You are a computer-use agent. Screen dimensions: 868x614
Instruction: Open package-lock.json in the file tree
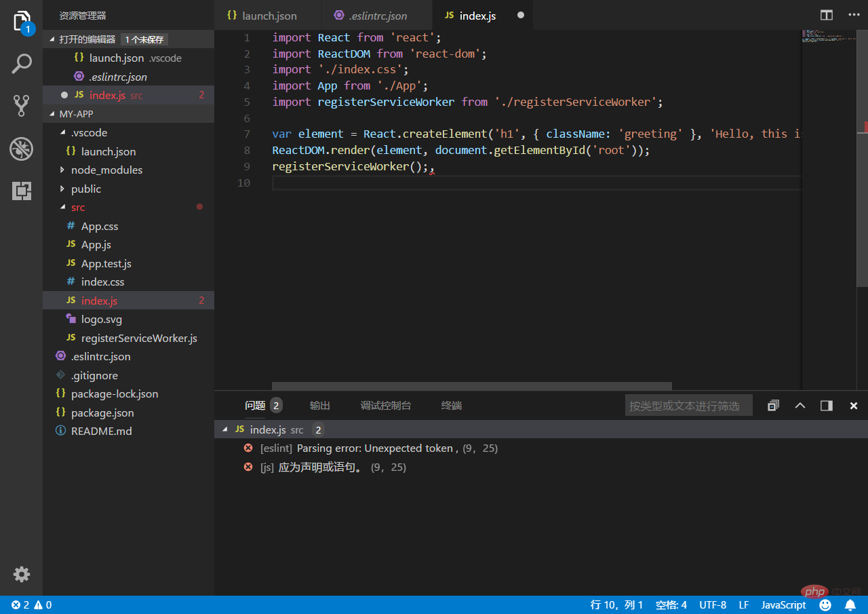coord(128,394)
